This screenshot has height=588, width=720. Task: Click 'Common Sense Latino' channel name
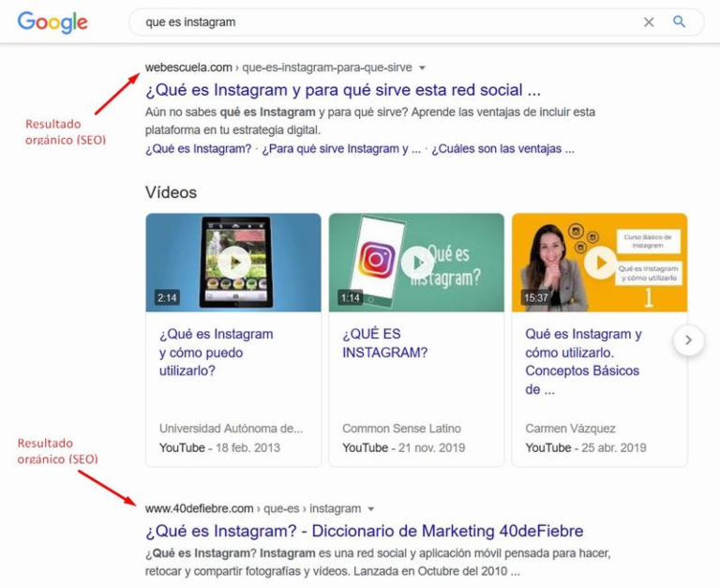pyautogui.click(x=402, y=429)
